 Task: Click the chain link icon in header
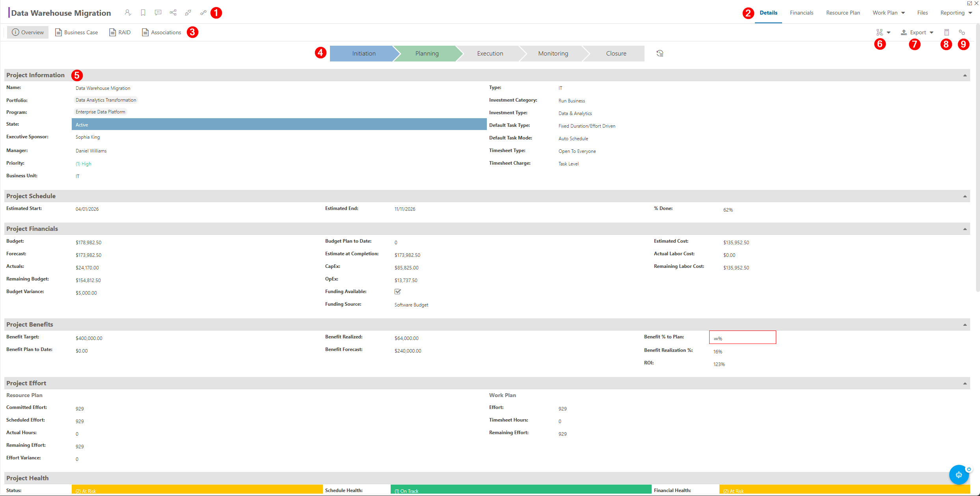pyautogui.click(x=203, y=13)
